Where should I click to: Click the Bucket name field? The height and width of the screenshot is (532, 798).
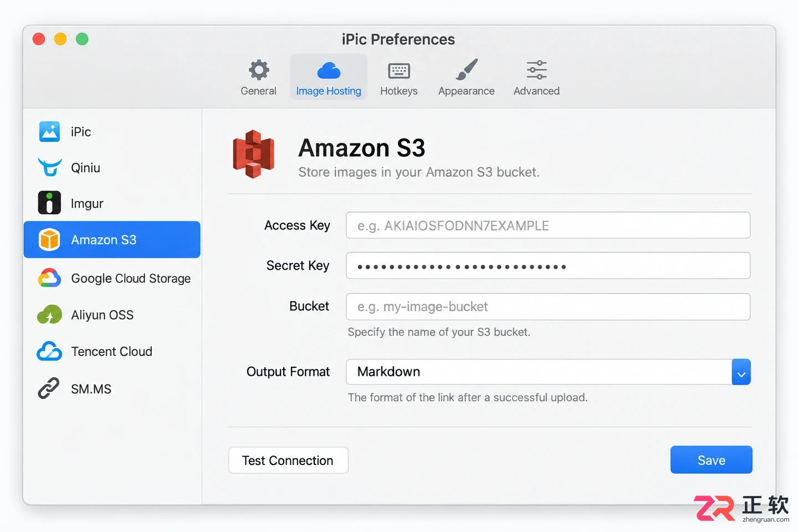(548, 306)
